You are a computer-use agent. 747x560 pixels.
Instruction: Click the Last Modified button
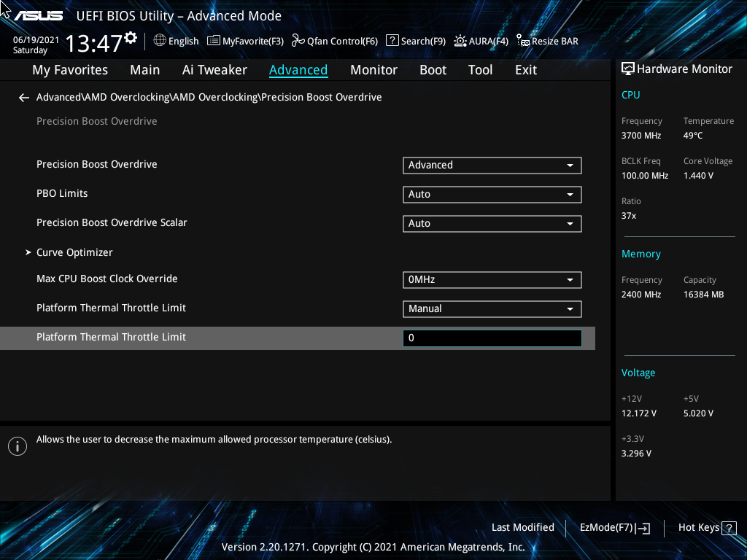pyautogui.click(x=522, y=527)
